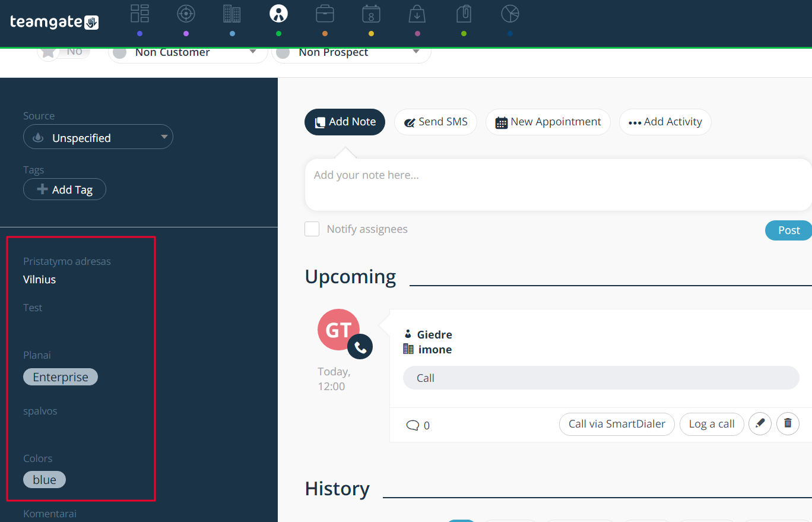The image size is (812, 522).
Task: Open the People contacts icon
Action: 278,13
